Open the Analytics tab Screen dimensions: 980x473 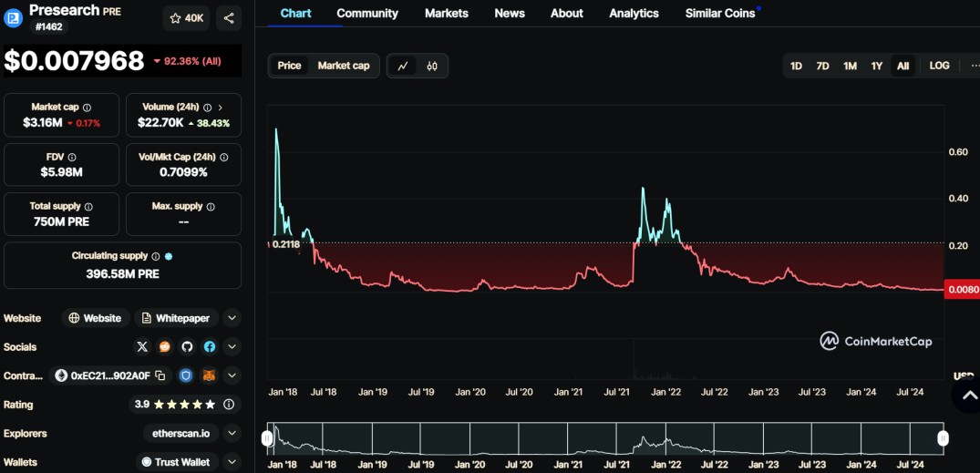634,13
